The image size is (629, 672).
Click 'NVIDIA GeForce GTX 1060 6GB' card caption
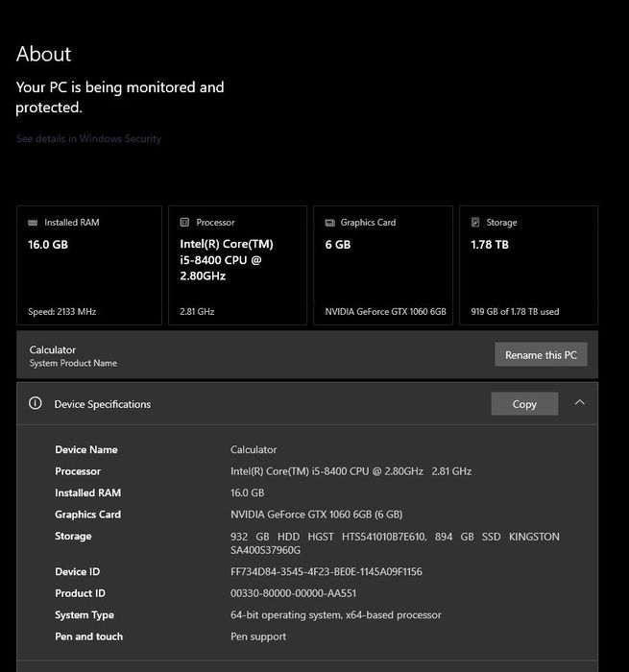pos(385,312)
